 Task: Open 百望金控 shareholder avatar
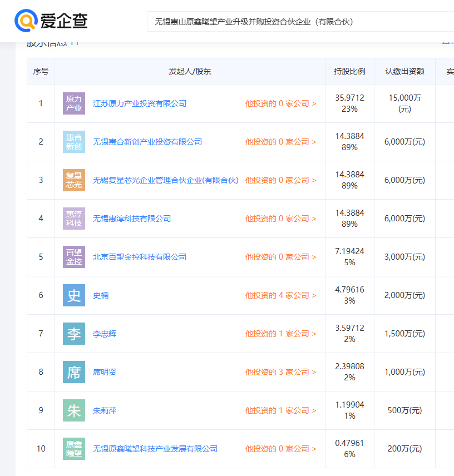pos(74,257)
